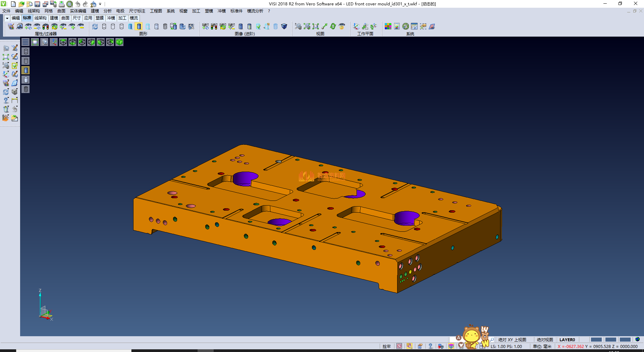Expand the quick access toolbar dropdown arrow
Screen dimensions: 644x352
[100, 4]
